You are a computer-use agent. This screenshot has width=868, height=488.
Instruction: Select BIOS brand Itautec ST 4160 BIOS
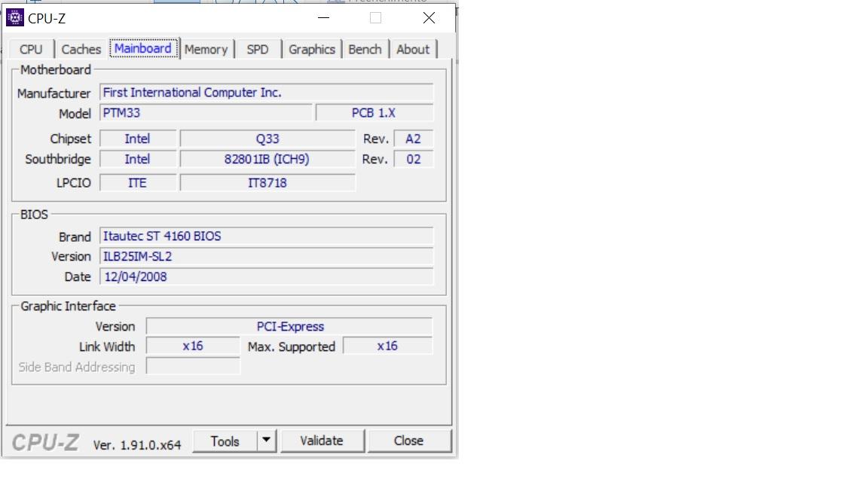pos(266,236)
